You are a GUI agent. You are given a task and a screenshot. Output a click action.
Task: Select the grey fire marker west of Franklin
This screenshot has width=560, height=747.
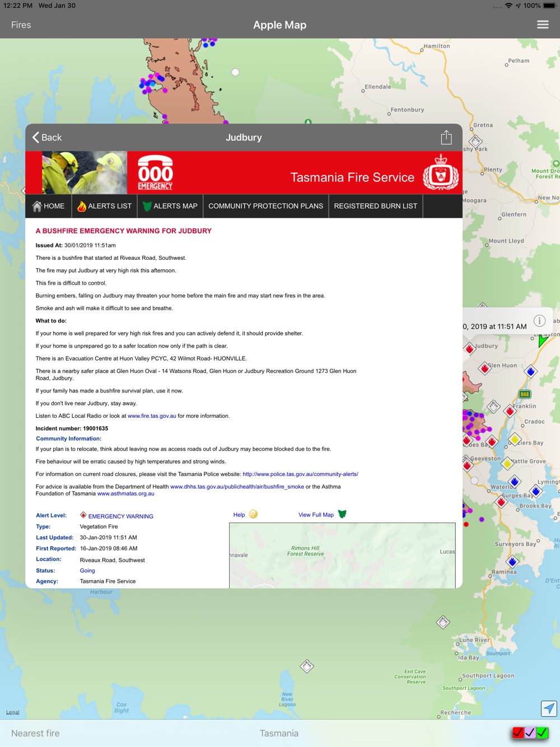493,406
